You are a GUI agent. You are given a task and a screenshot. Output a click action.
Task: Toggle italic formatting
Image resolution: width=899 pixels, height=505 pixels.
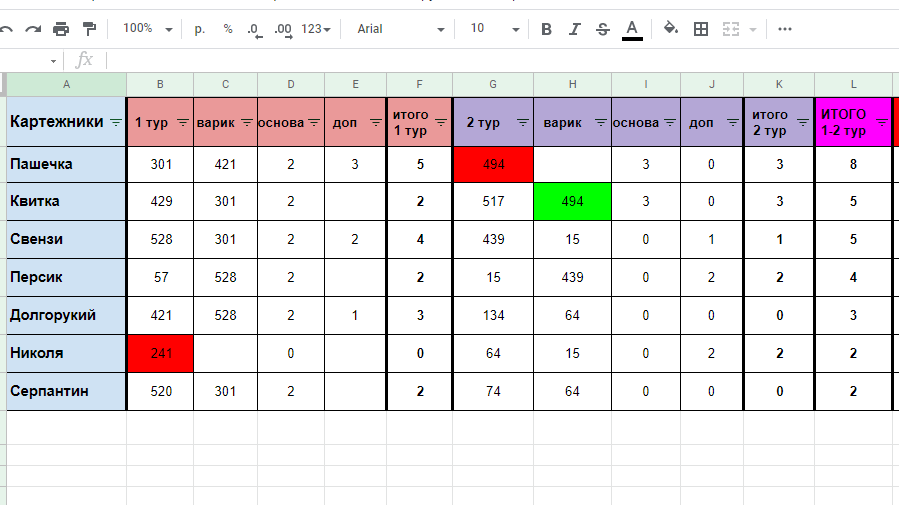point(574,29)
